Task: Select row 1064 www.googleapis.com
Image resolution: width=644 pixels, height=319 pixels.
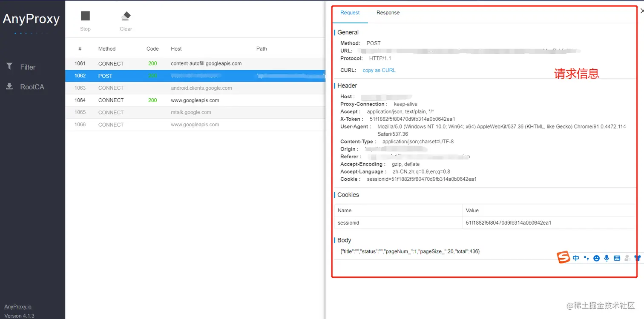Action: point(195,100)
